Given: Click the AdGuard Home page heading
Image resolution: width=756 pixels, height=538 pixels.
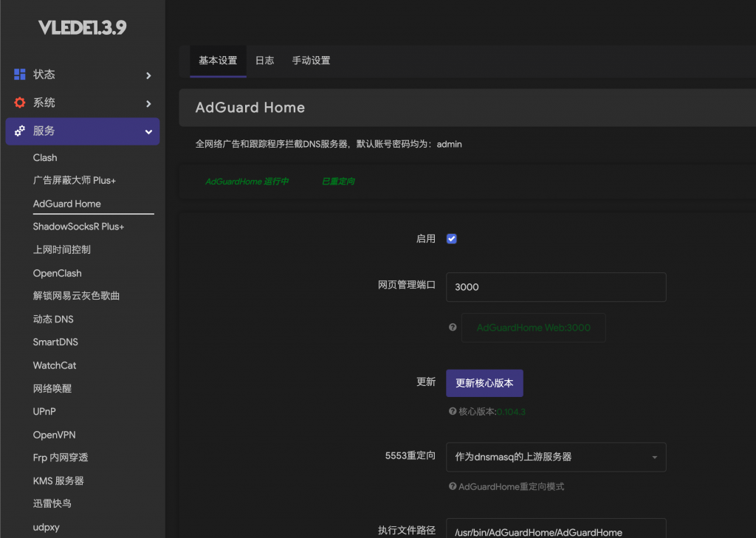Looking at the screenshot, I should pyautogui.click(x=250, y=108).
